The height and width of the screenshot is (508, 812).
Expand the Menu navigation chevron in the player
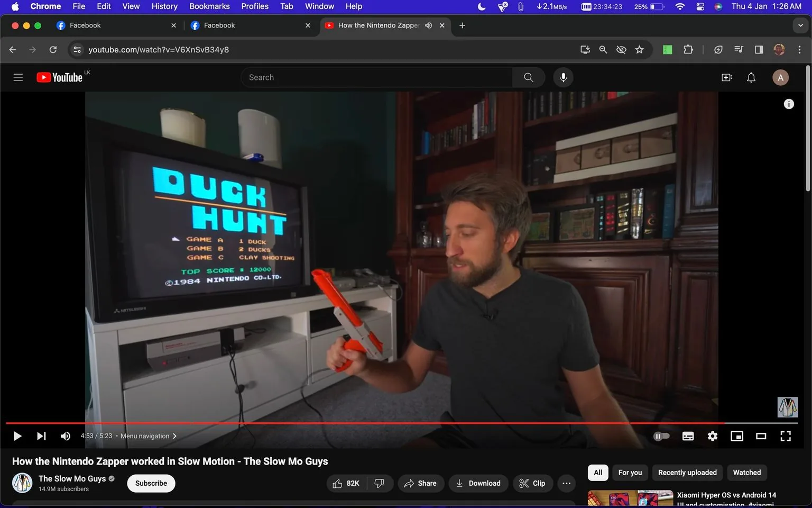(174, 436)
